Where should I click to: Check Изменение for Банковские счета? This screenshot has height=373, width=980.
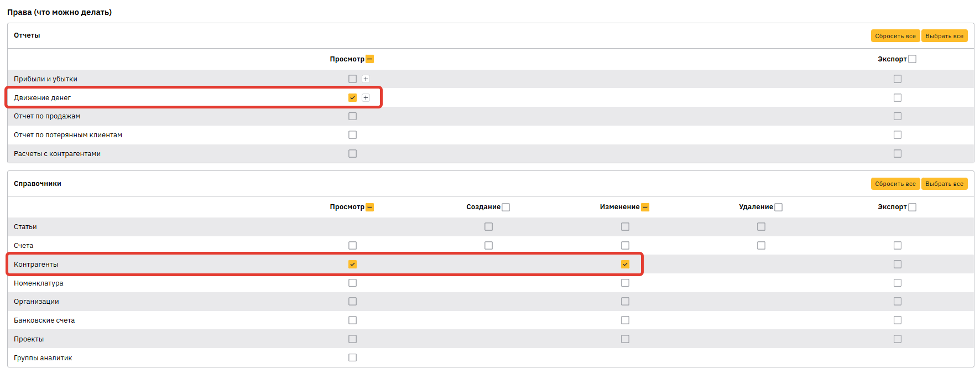click(625, 320)
